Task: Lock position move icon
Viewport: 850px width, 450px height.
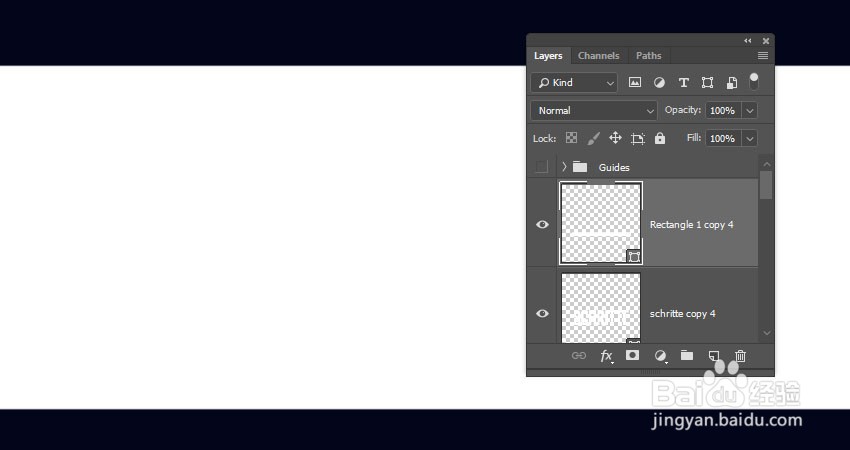Action: [615, 138]
